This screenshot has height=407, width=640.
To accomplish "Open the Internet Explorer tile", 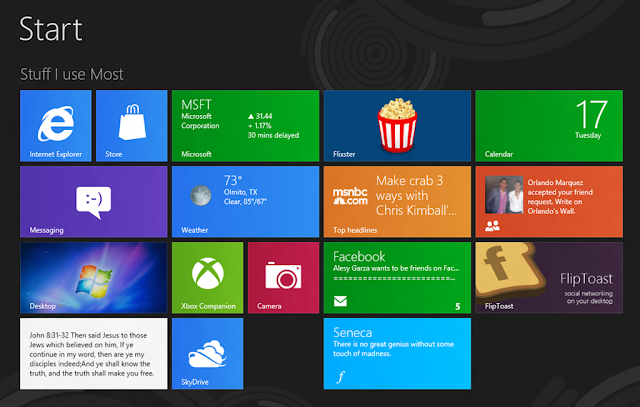I will [56, 126].
